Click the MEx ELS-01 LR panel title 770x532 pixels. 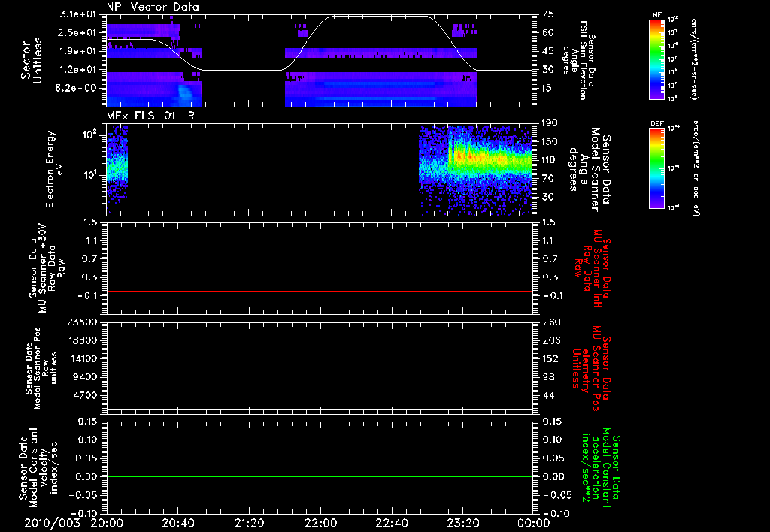(x=150, y=116)
